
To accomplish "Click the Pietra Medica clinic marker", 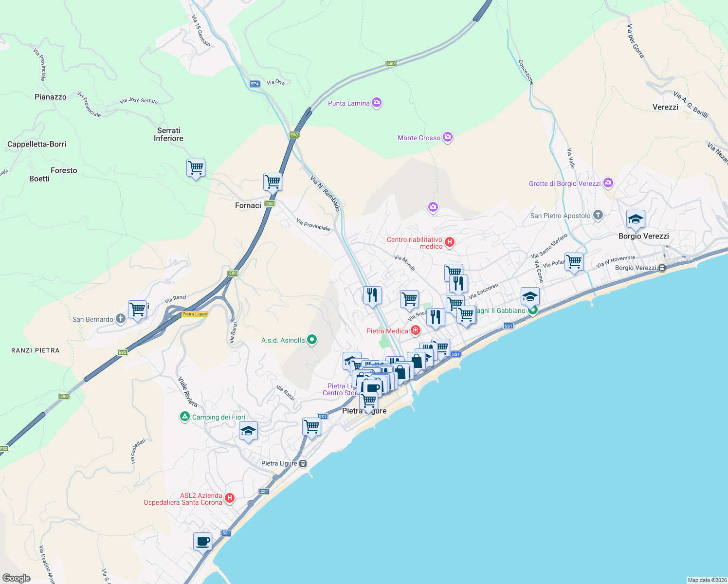I will click(415, 330).
